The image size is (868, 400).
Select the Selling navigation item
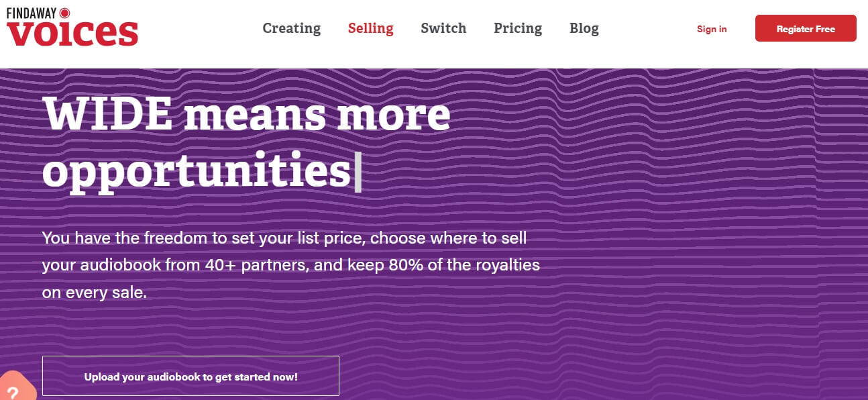pos(370,28)
